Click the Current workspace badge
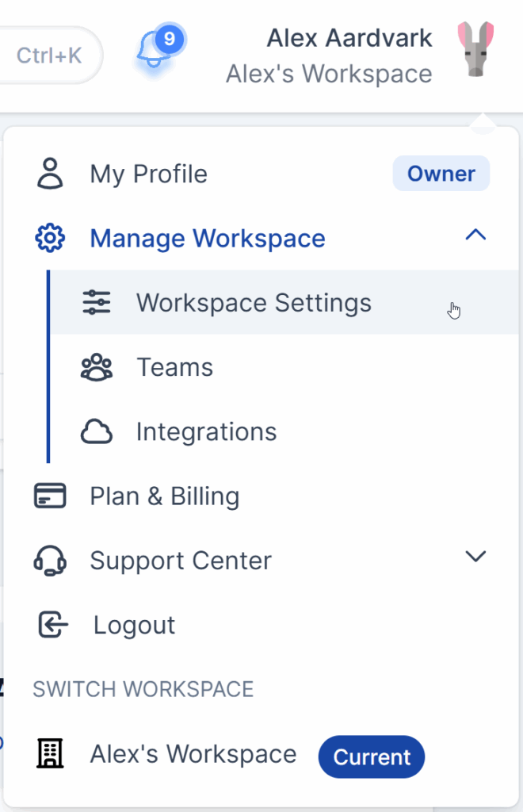The width and height of the screenshot is (523, 812). pyautogui.click(x=371, y=756)
